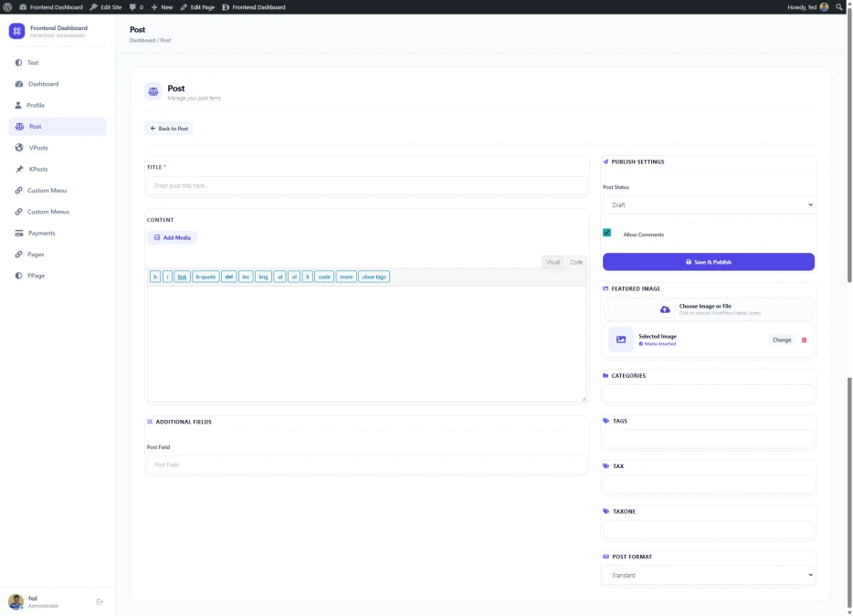Open the Post Format dropdown

point(709,575)
